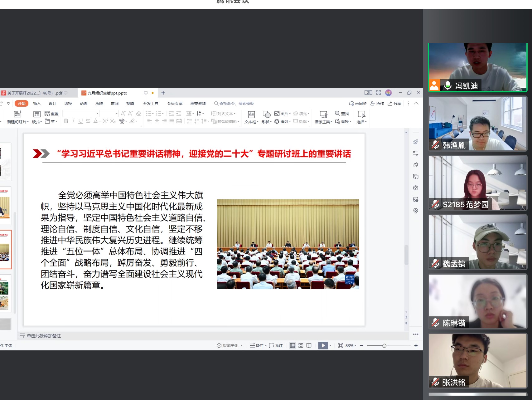This screenshot has height=400, width=532.
Task: Toggle underline formatting
Action: [80, 121]
